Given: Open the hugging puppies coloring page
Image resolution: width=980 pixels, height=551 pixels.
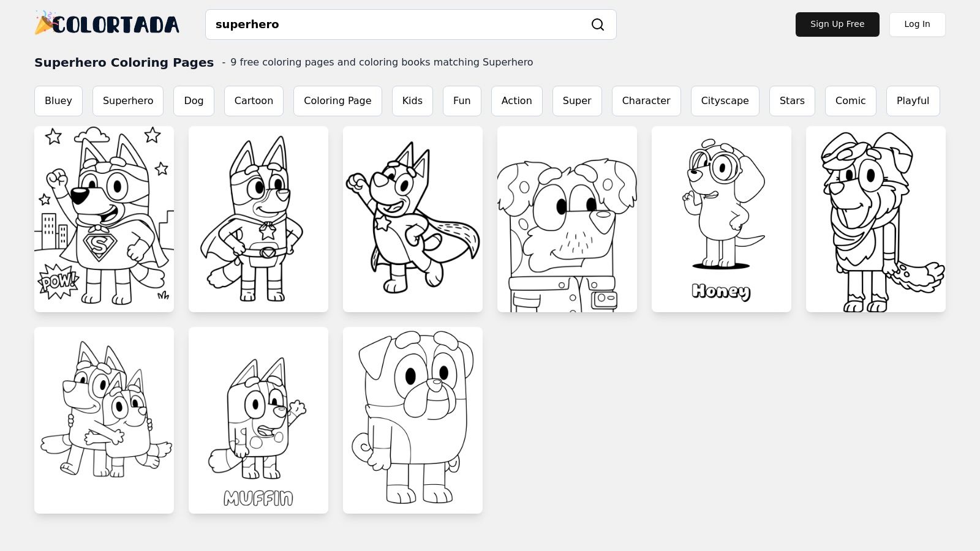Looking at the screenshot, I should pyautogui.click(x=104, y=420).
